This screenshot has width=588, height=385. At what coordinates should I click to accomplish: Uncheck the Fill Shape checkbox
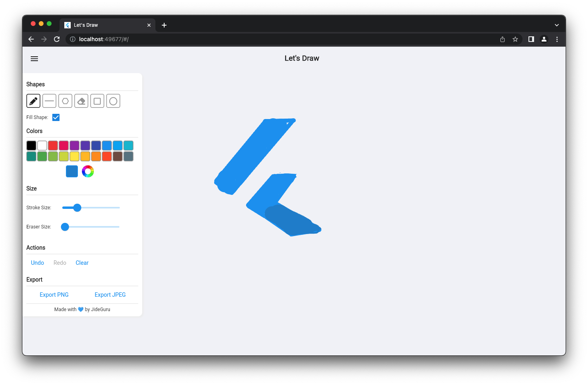[56, 117]
